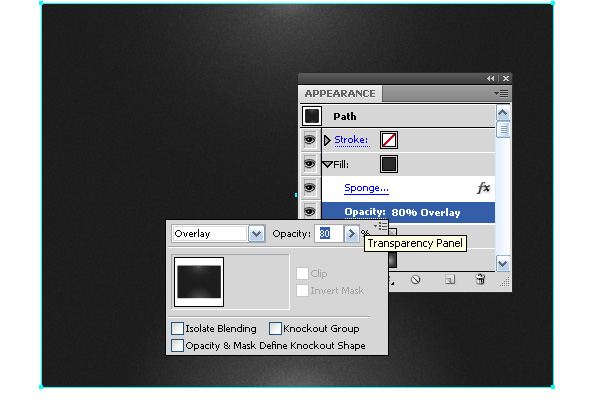Open the Transparency panel flyout menu

(x=381, y=226)
